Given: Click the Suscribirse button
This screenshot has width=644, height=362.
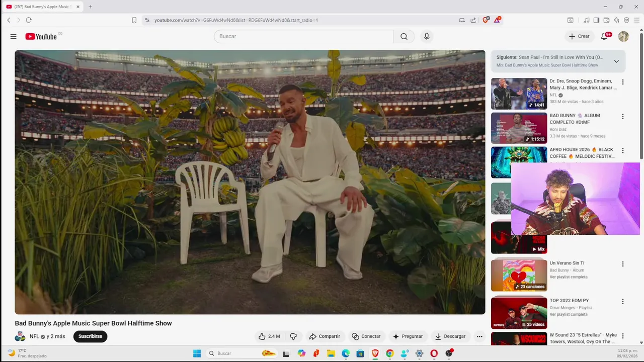Looking at the screenshot, I should click(90, 336).
